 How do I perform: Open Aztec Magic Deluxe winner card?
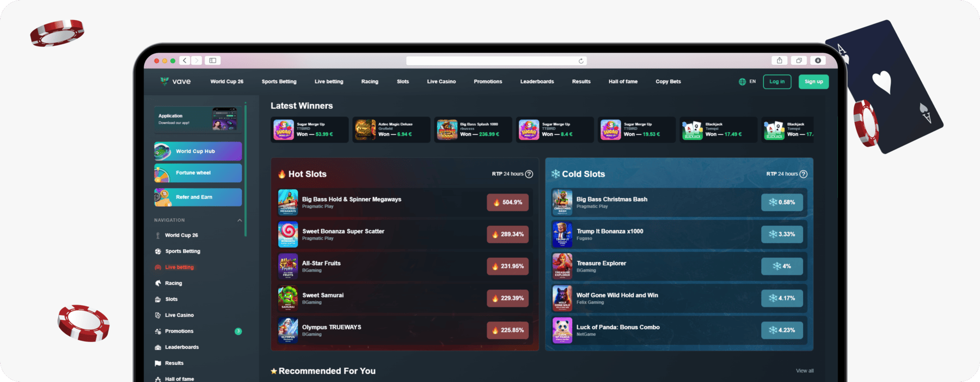pos(391,130)
